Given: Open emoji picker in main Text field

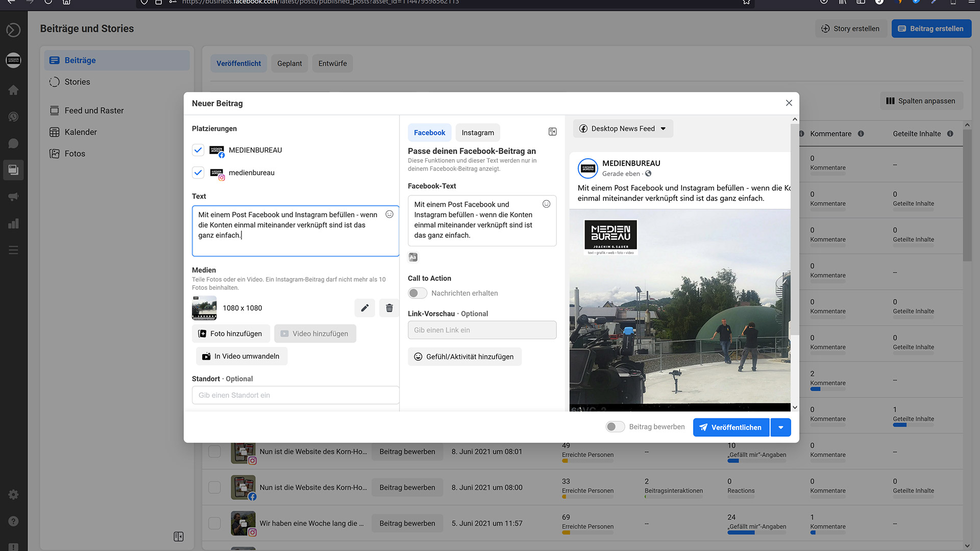Looking at the screenshot, I should (389, 214).
